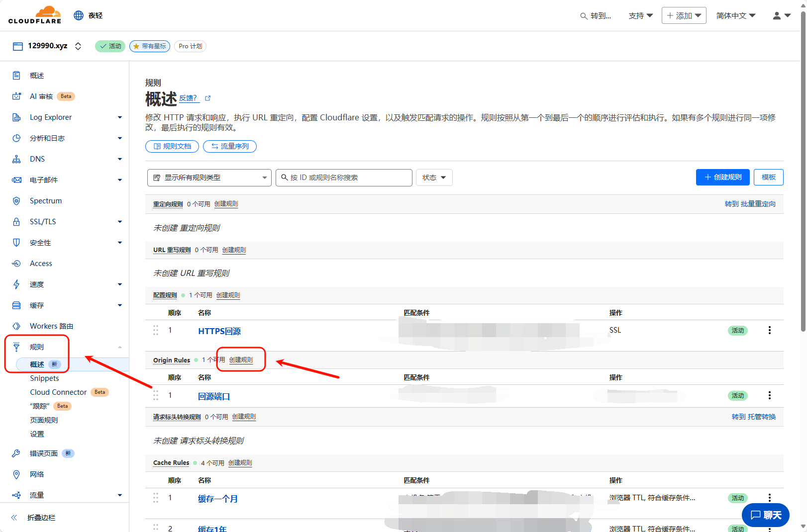
Task: Open the 规则文档 link button
Action: 172,146
